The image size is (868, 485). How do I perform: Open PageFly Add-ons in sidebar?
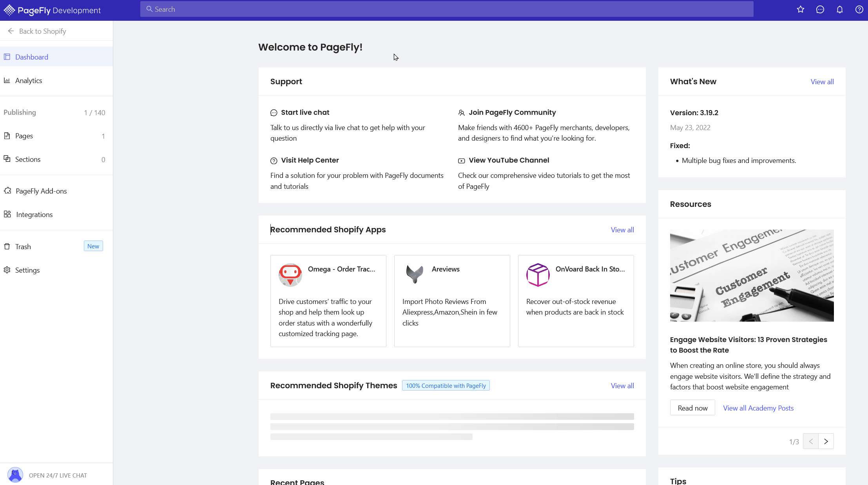tap(56, 191)
